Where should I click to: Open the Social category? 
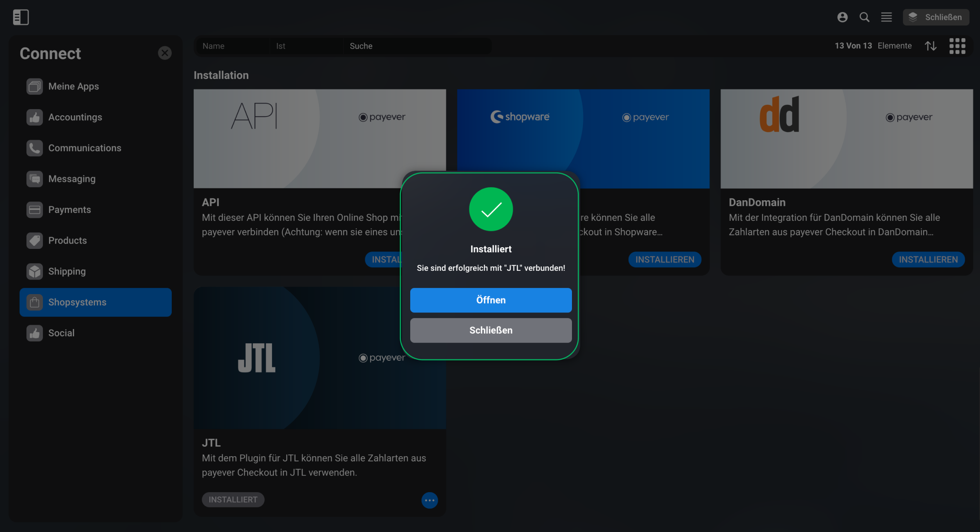tap(96, 333)
